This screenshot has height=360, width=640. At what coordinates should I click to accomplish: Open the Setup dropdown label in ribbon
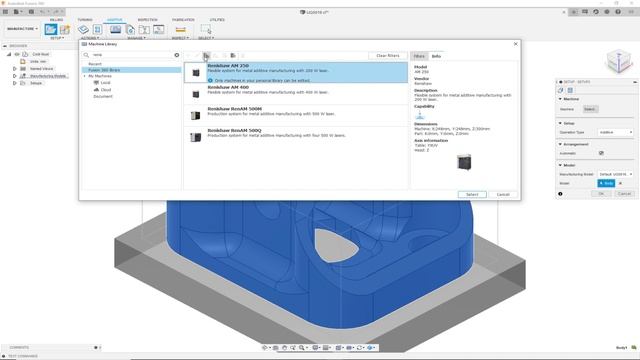[x=57, y=38]
